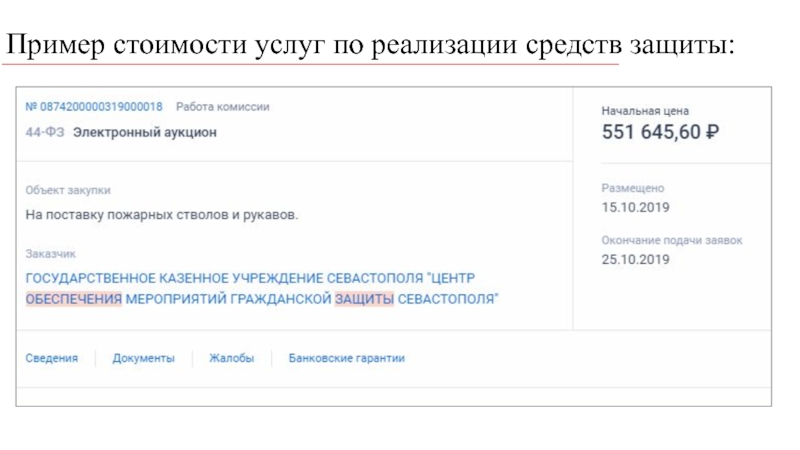Click the purchase description about пожарных стволов
This screenshot has height=450, width=800.
pos(162,215)
